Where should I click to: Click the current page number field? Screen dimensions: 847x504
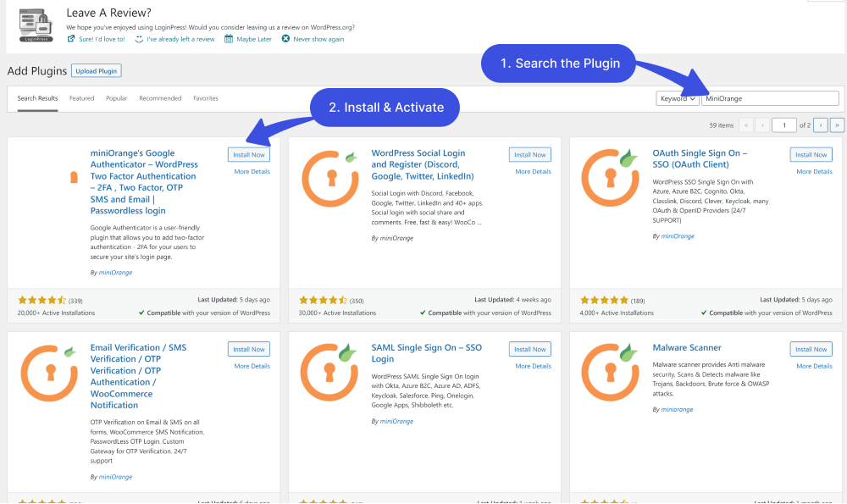tap(783, 125)
